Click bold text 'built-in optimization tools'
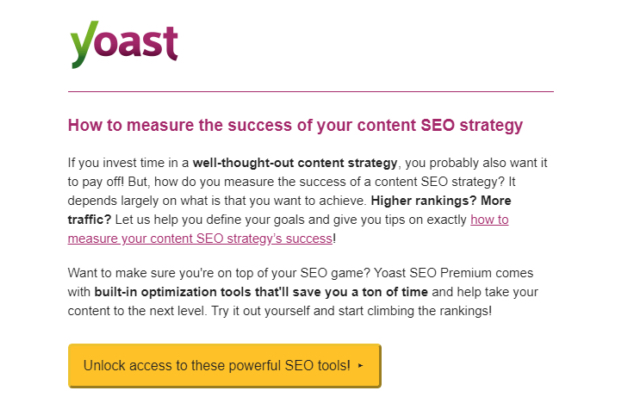618x403 pixels. 173,292
